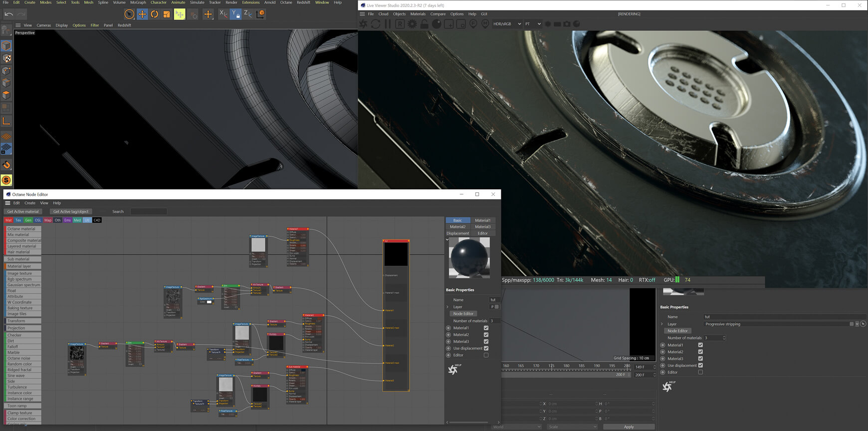The height and width of the screenshot is (431, 868).
Task: Open the PT kernel dropdown in Live Viewer
Action: tap(533, 23)
